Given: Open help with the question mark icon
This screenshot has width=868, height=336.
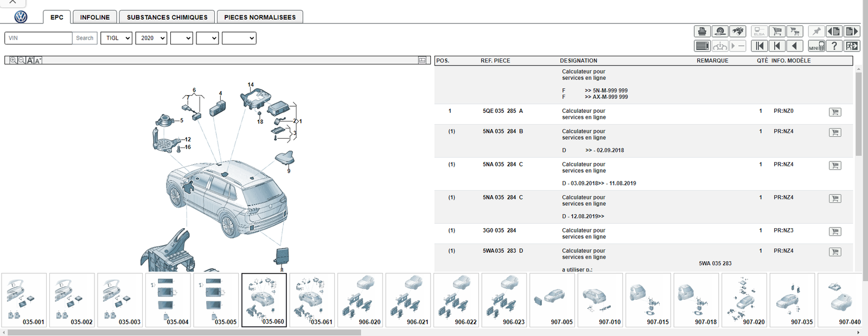Looking at the screenshot, I should coord(834,46).
